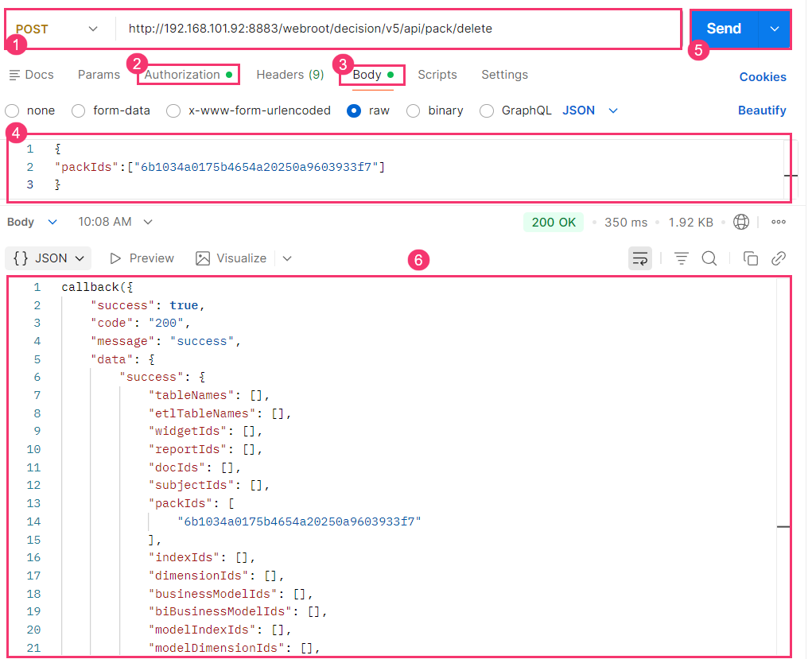The height and width of the screenshot is (659, 812).
Task: Click the request URL input field
Action: (x=396, y=29)
